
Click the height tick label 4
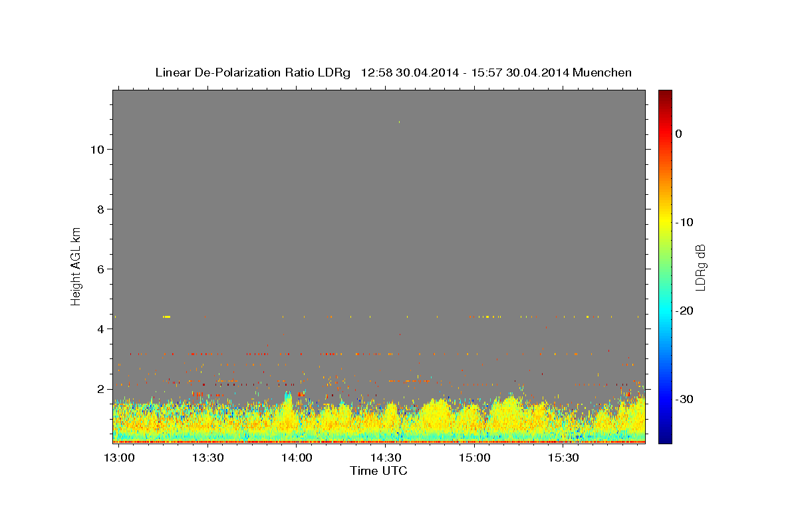100,329
